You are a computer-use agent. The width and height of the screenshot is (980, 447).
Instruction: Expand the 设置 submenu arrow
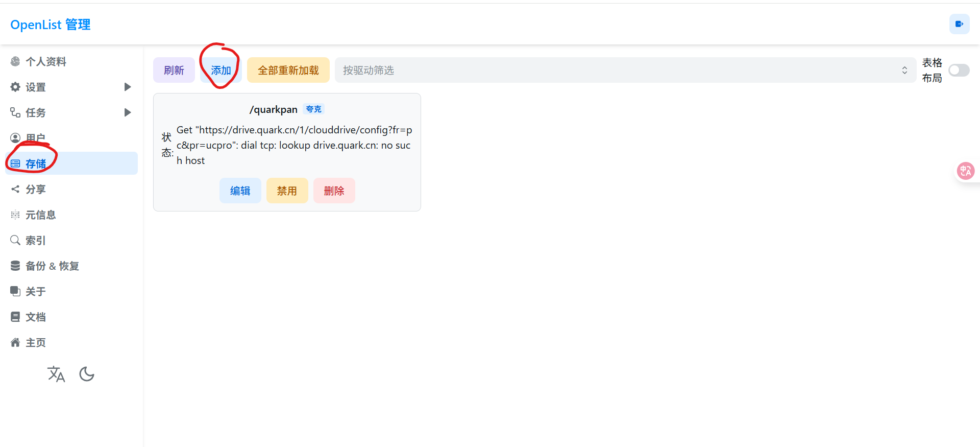tap(128, 87)
